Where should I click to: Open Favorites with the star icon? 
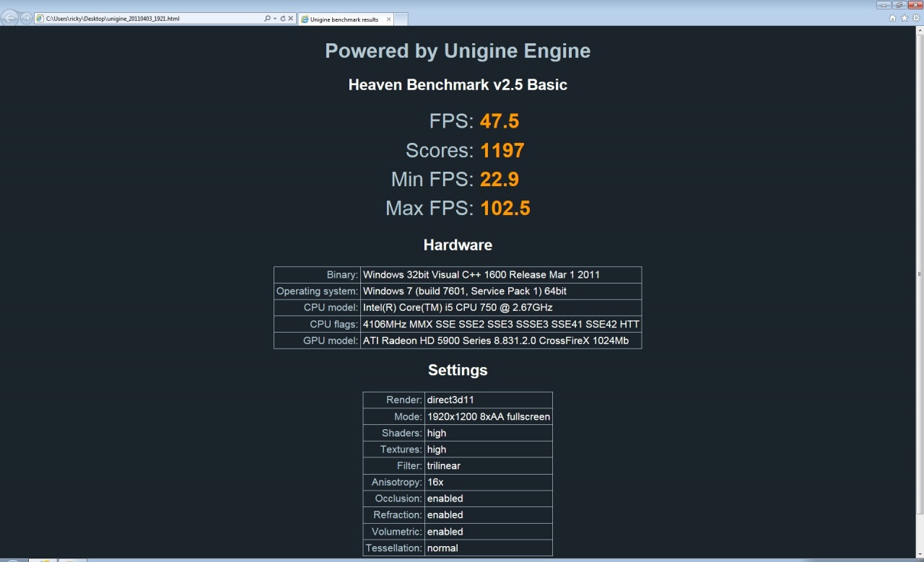[904, 18]
